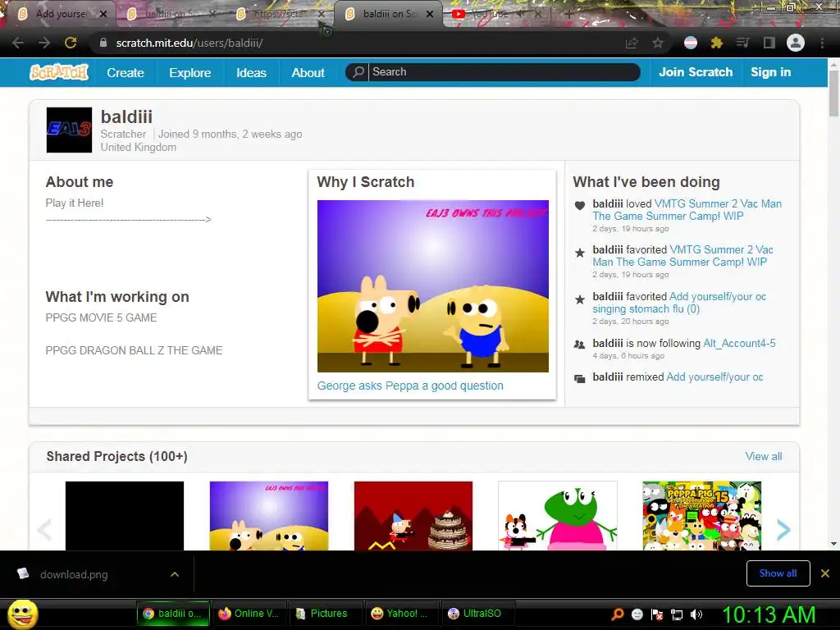The height and width of the screenshot is (630, 840).
Task: Click the remix icon beside remixed activity
Action: 580,378
